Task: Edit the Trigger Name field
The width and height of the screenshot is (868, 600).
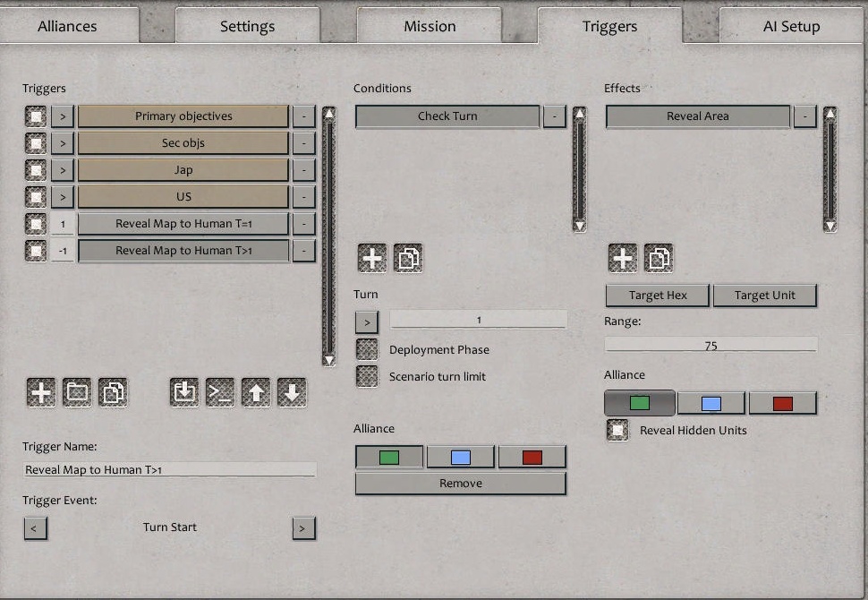Action: coord(170,469)
